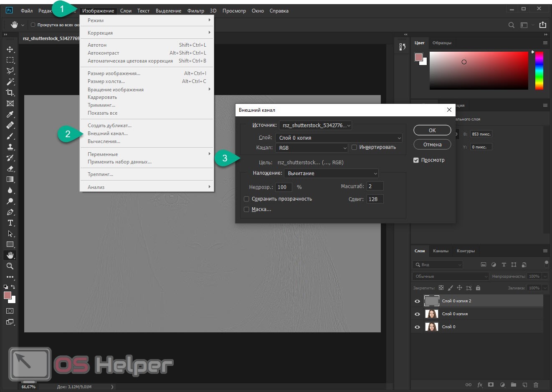Click the Create new group folder icon

pos(514,385)
